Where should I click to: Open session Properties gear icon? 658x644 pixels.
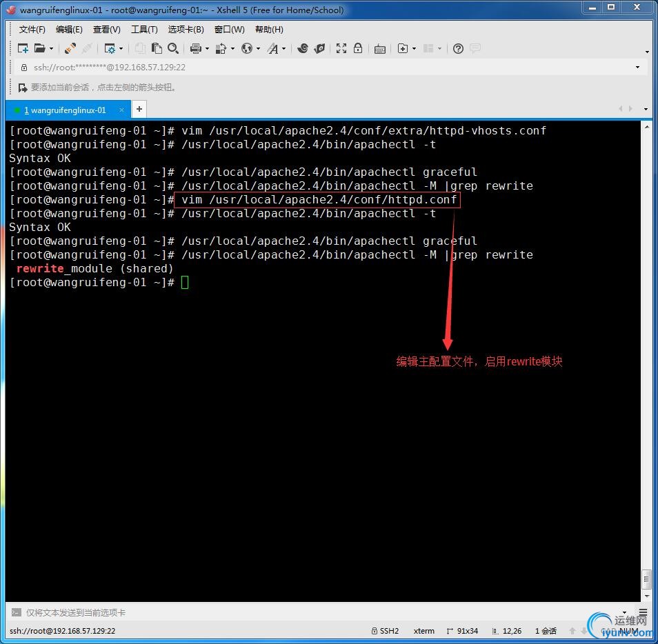point(110,49)
